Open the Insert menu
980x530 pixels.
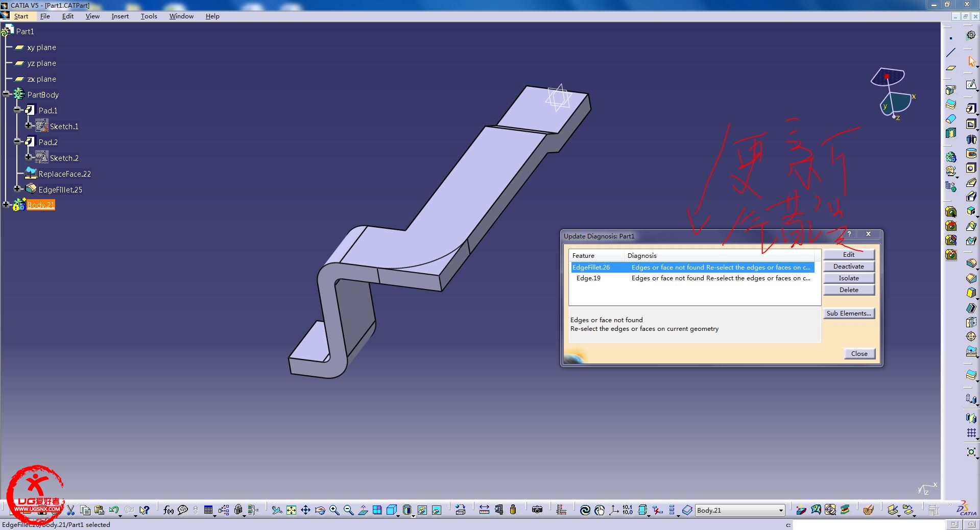point(120,16)
